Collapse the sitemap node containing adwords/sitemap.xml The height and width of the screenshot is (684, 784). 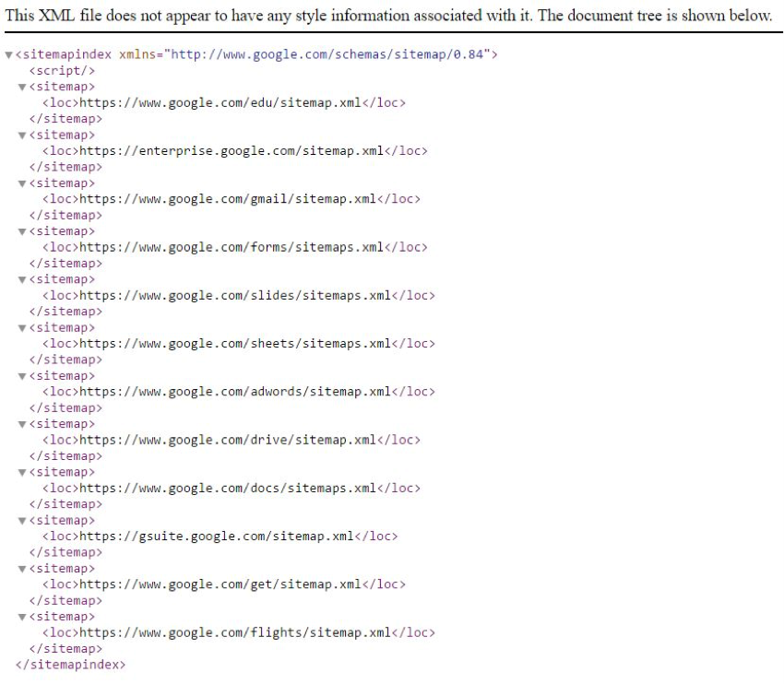pos(22,376)
